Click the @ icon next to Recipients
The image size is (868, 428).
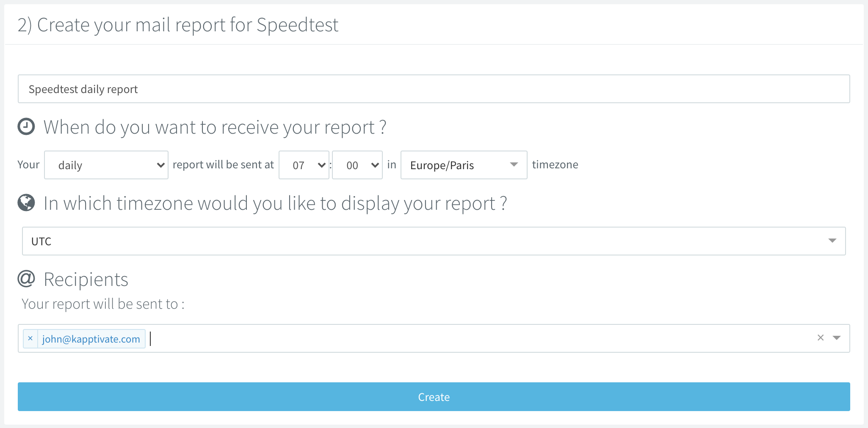pos(26,279)
